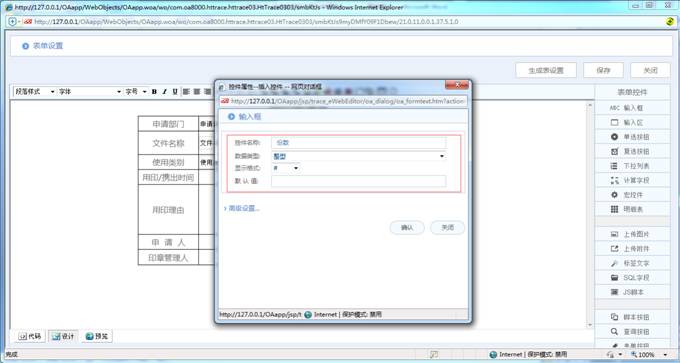
Task: Choose 上传附件 upload attachment control
Action: pyautogui.click(x=632, y=249)
